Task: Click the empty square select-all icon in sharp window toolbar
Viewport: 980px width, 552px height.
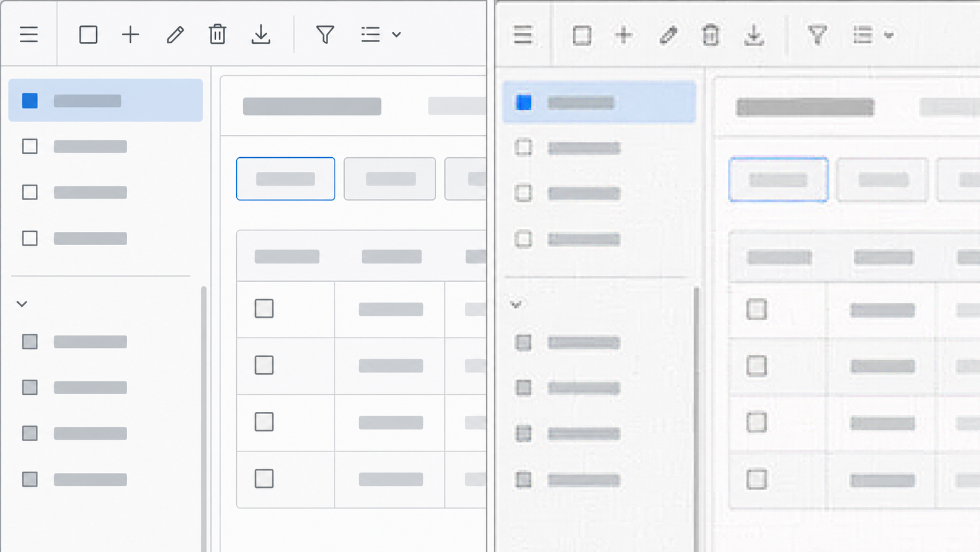Action: 89,35
